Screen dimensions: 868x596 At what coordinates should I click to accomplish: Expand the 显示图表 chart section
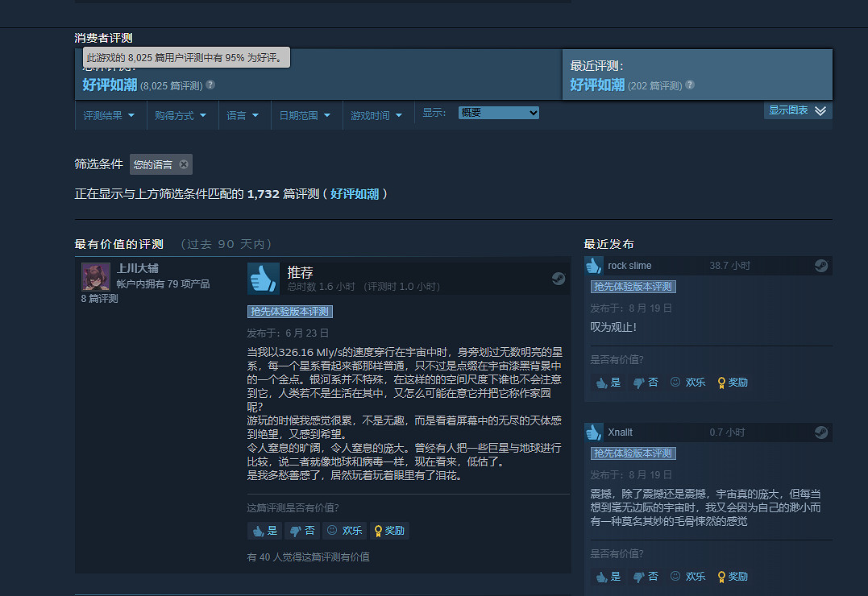[x=797, y=110]
